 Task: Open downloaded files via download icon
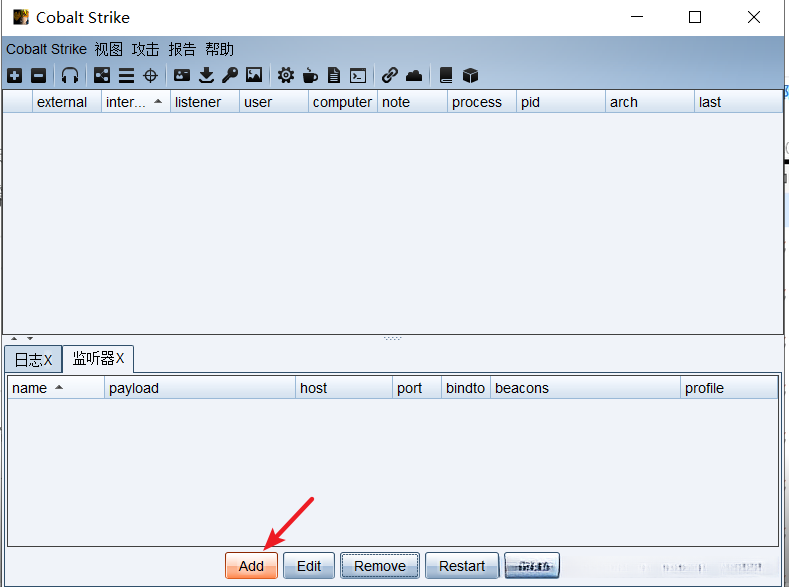coord(206,76)
